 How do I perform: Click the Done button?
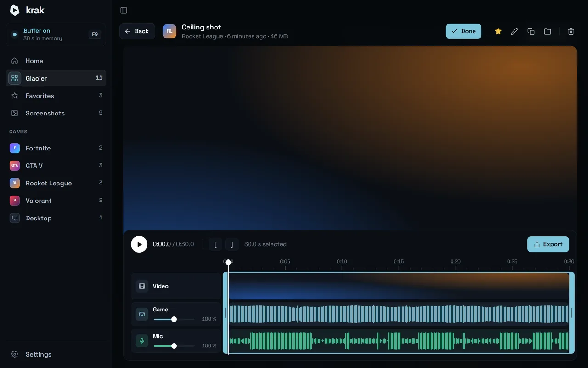(464, 31)
